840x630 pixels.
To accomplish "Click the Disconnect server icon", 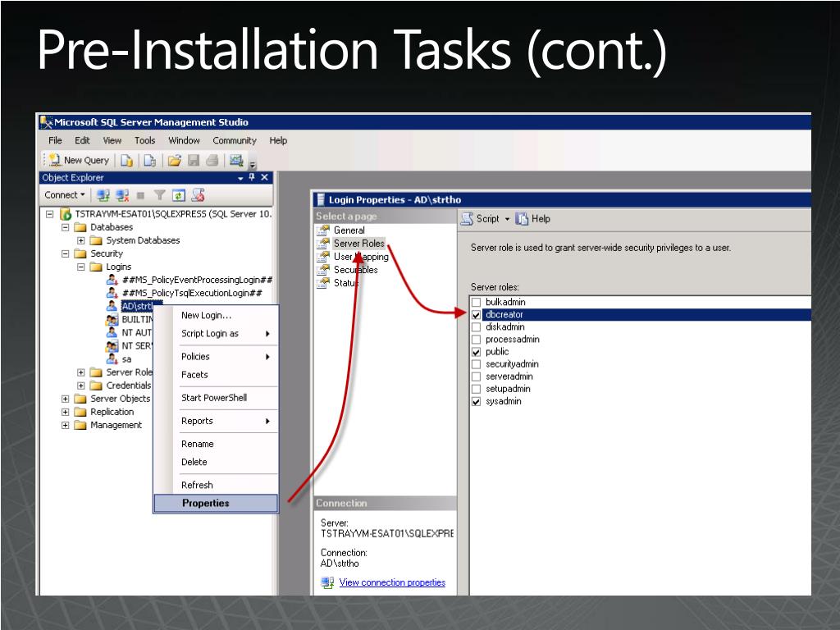I will point(123,195).
